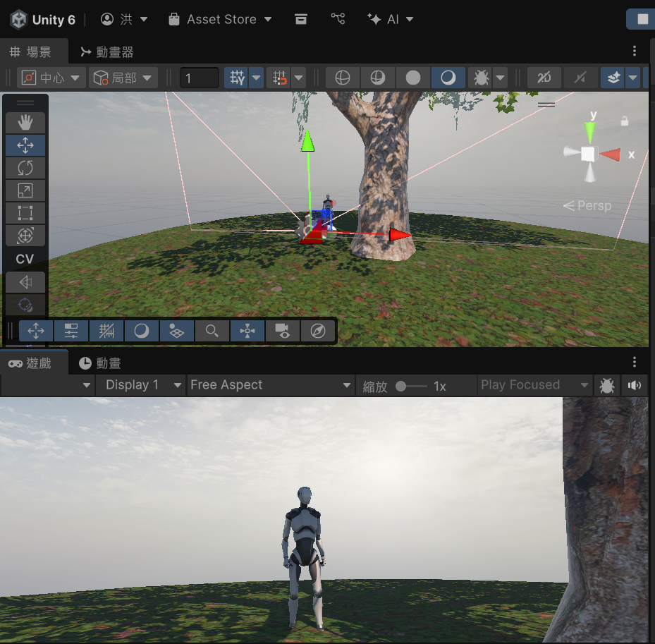Open overlay tool settings sliders icon

[x=71, y=331]
